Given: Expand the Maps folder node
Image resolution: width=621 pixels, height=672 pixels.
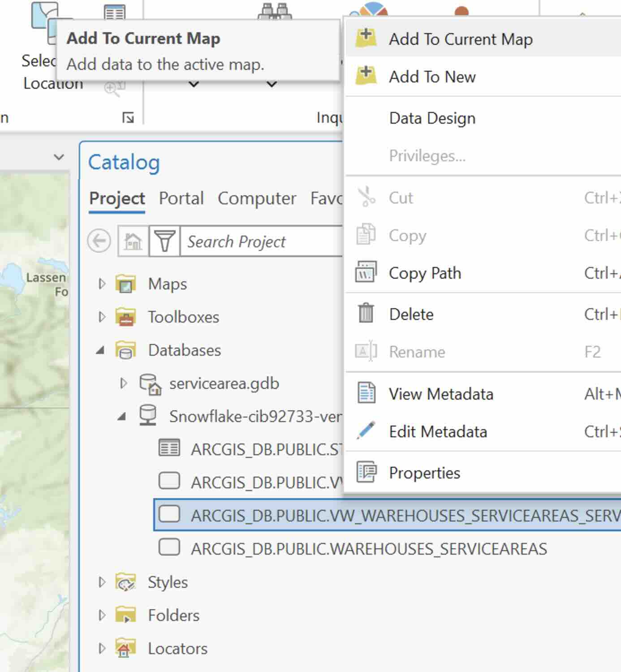Looking at the screenshot, I should click(102, 284).
